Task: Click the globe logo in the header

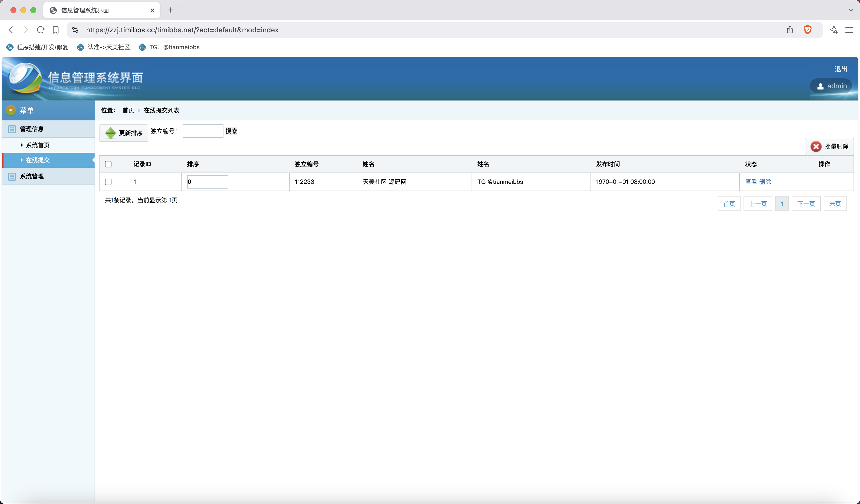Action: [25, 78]
